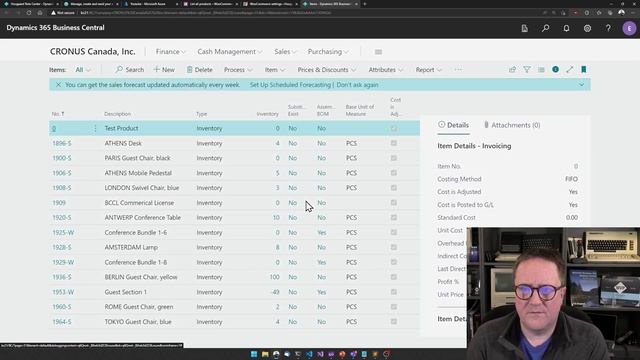Expand the Purchasing menu

(x=328, y=52)
